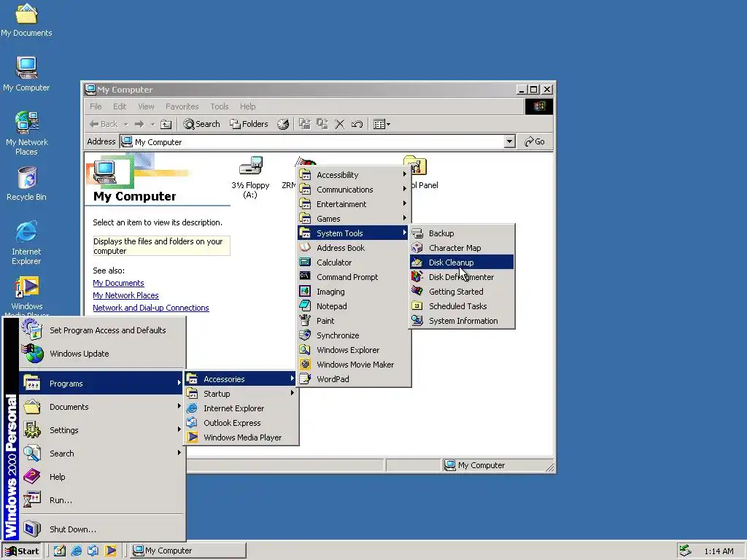This screenshot has width=747, height=560.
Task: Click the Getting Started icon
Action: point(417,291)
